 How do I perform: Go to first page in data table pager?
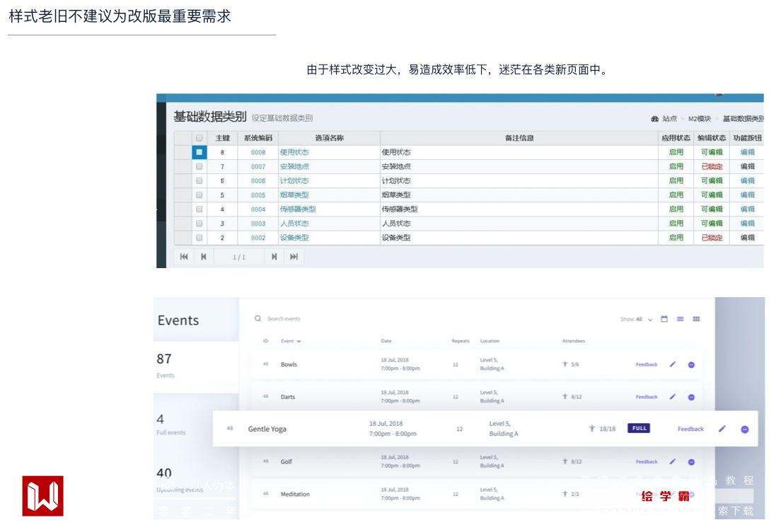(184, 257)
